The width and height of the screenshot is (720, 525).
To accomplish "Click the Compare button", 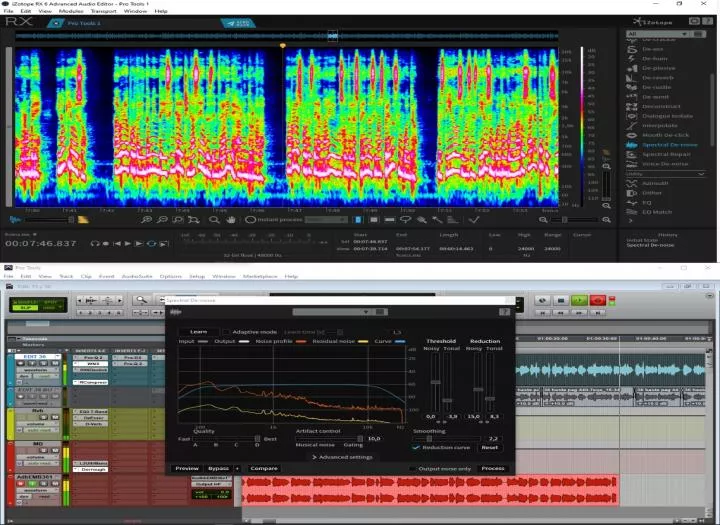I will coord(264,469).
